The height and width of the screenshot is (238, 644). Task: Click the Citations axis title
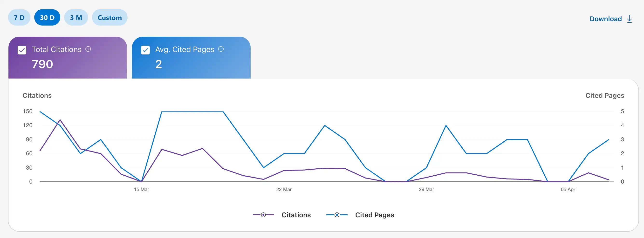click(x=37, y=95)
